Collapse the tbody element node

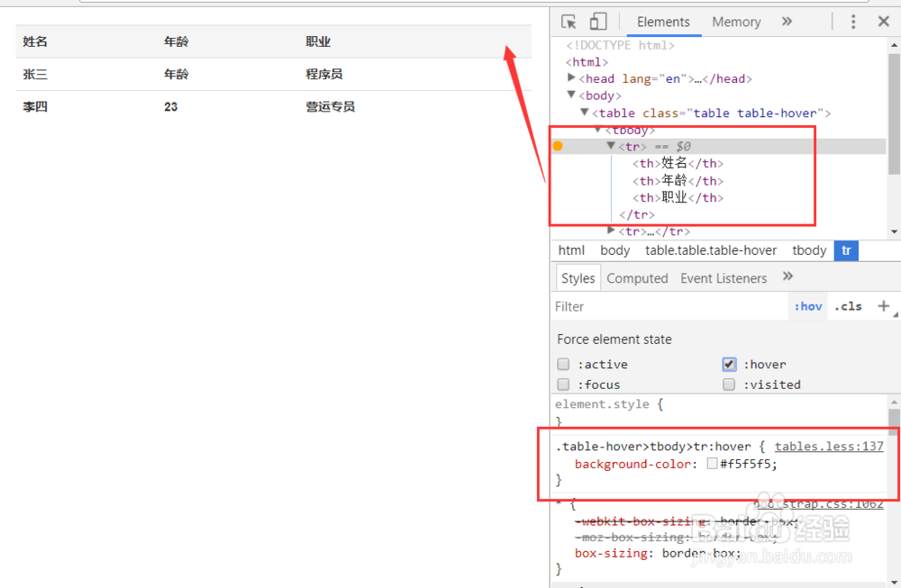coord(597,130)
